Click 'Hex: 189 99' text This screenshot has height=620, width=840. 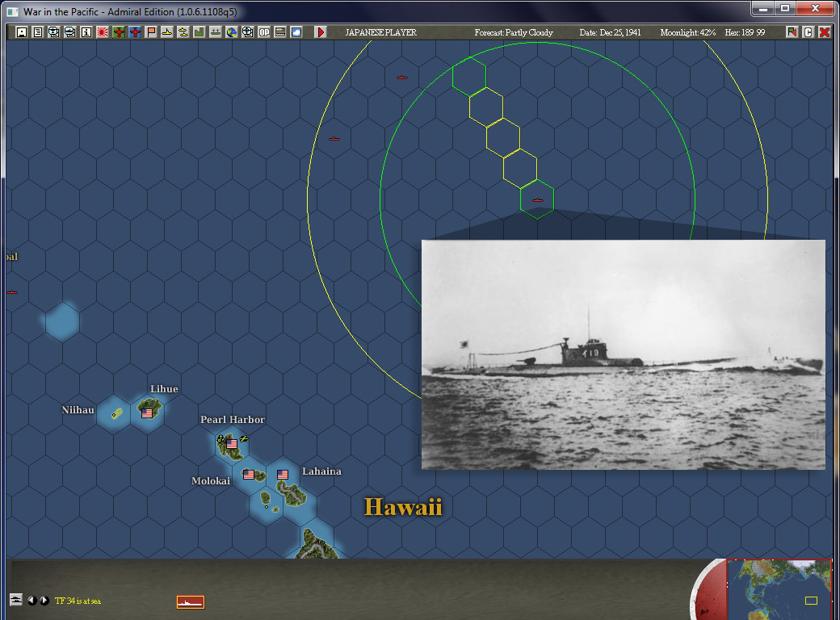click(x=745, y=32)
